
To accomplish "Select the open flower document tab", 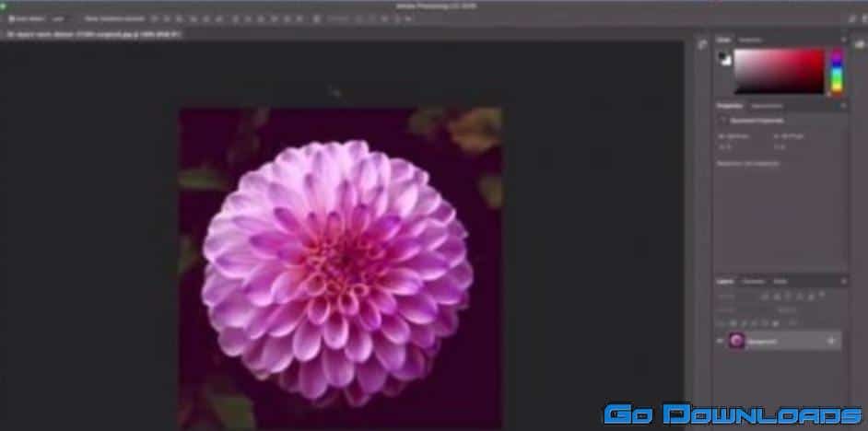I will (x=92, y=34).
